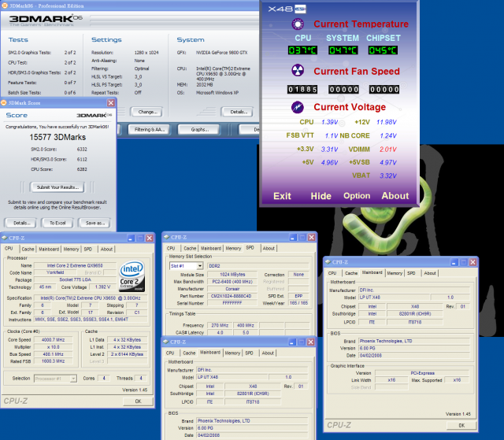Viewport: 504px width, 440px height.
Task: Minimize the rightmost CPU-Z Mainboard window
Action: (454, 262)
